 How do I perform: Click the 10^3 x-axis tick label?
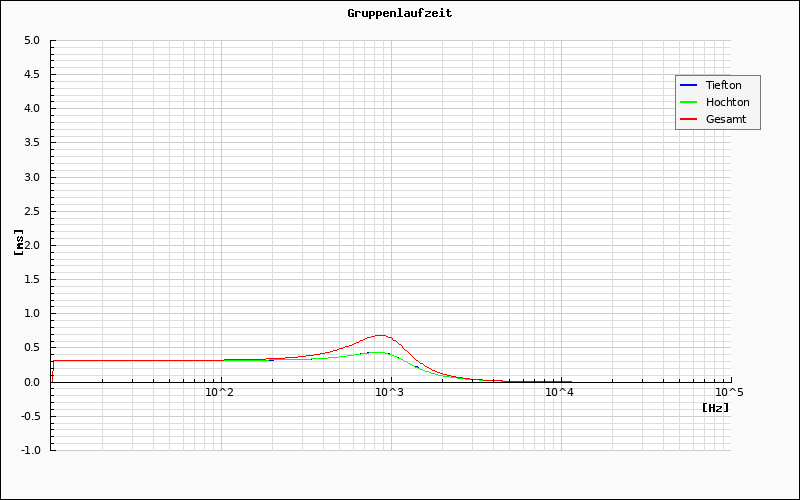pos(389,393)
